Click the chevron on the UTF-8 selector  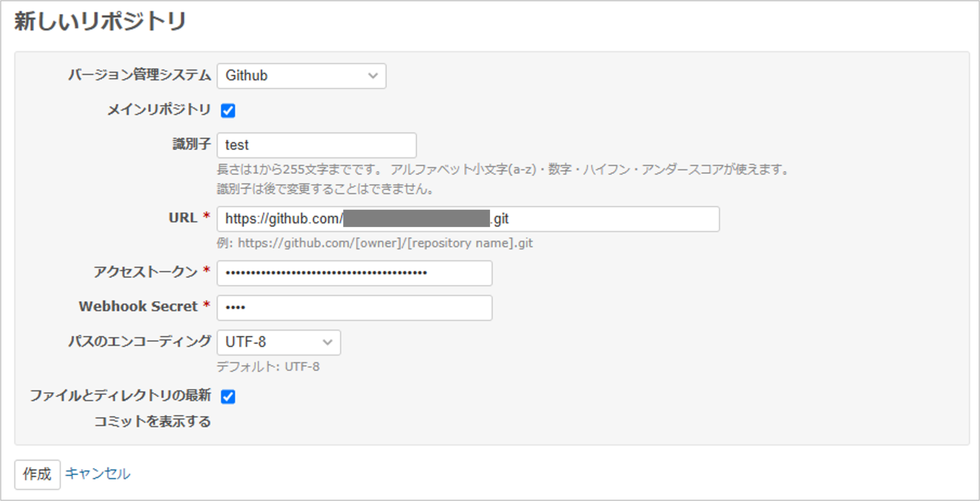(328, 342)
